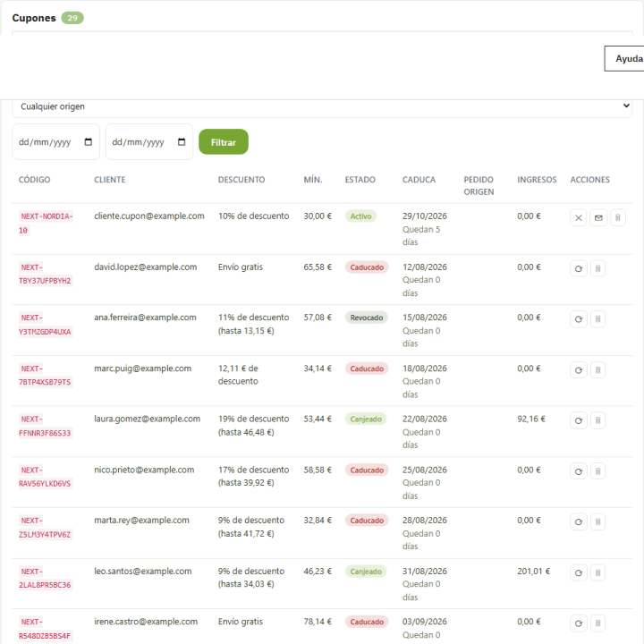
Task: Focus the first dd/mm/yyyy date input
Action: tap(55, 142)
